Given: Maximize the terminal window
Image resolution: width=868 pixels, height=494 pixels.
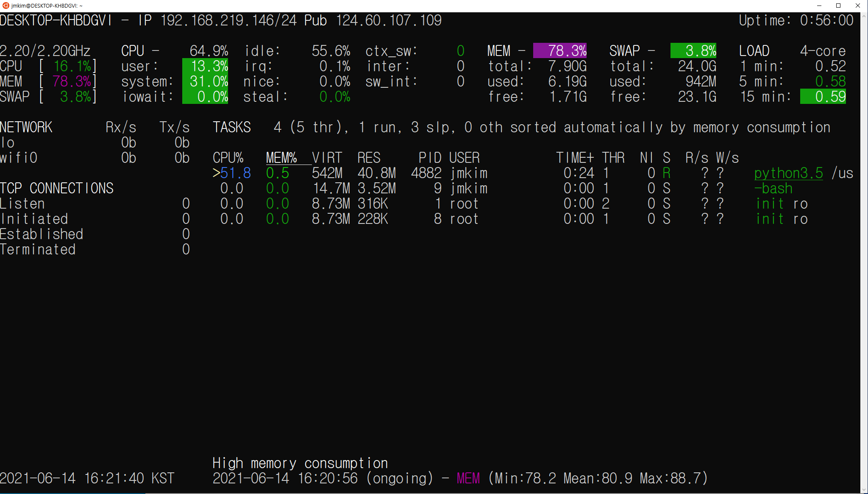Looking at the screenshot, I should click(838, 6).
